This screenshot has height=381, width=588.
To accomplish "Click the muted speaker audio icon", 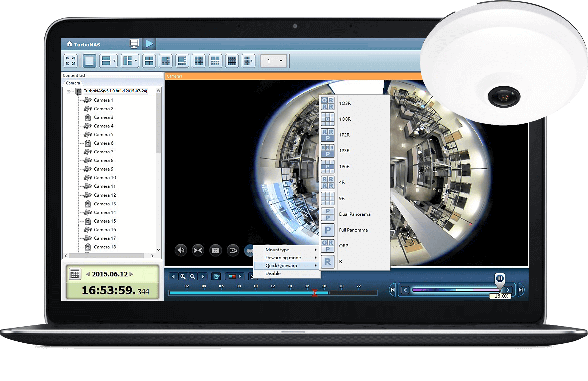I will [181, 250].
